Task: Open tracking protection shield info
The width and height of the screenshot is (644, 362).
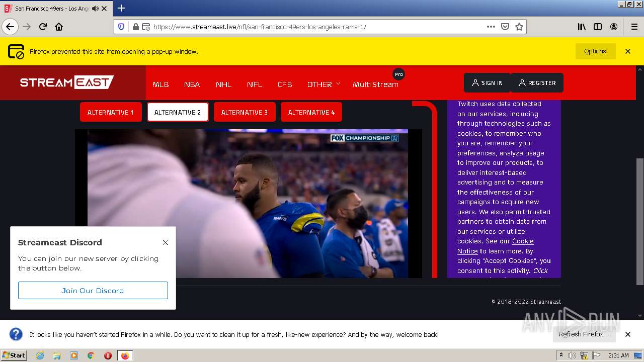Action: coord(121,27)
